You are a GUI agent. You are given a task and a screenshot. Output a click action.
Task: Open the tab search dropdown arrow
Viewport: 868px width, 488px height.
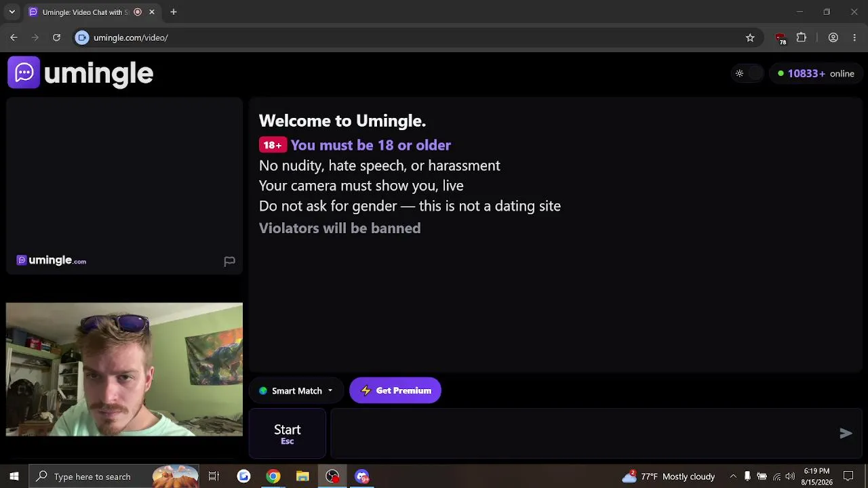pos(12,12)
